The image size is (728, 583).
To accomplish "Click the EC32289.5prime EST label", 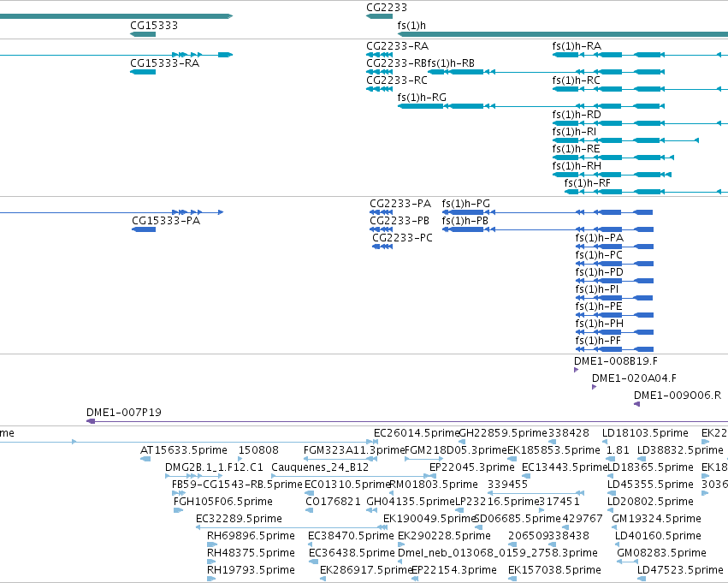I will [239, 519].
